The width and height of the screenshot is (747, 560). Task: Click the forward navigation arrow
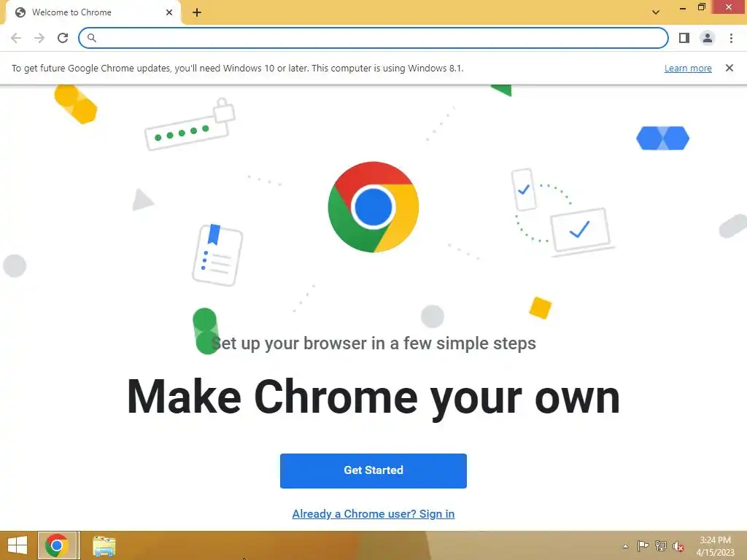(39, 38)
